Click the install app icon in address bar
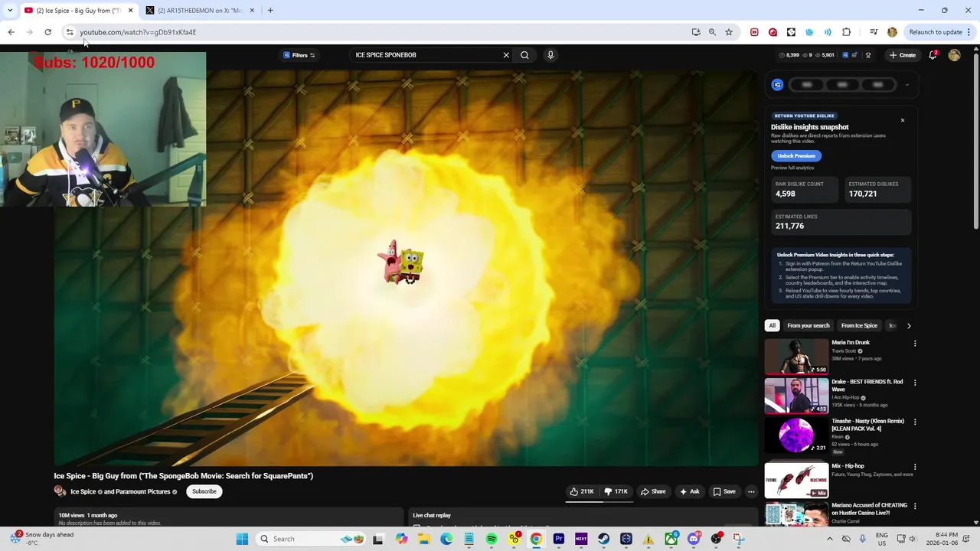This screenshot has width=980, height=551. coord(695,32)
